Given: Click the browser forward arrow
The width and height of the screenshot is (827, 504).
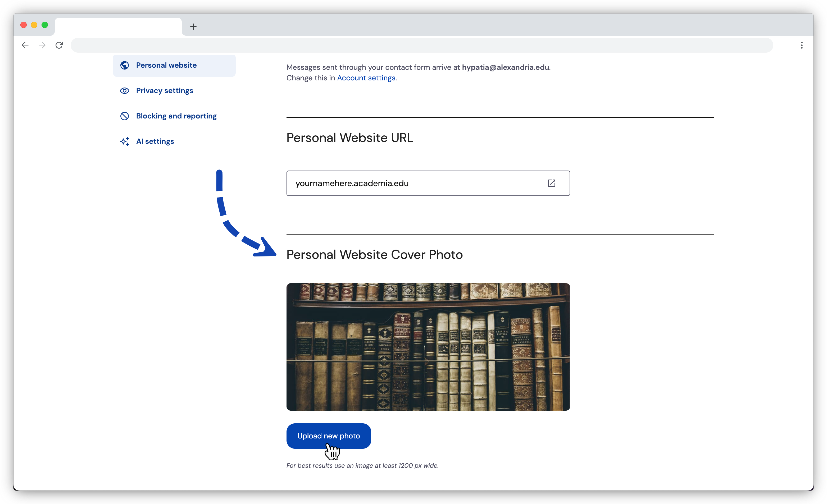Looking at the screenshot, I should coord(42,45).
